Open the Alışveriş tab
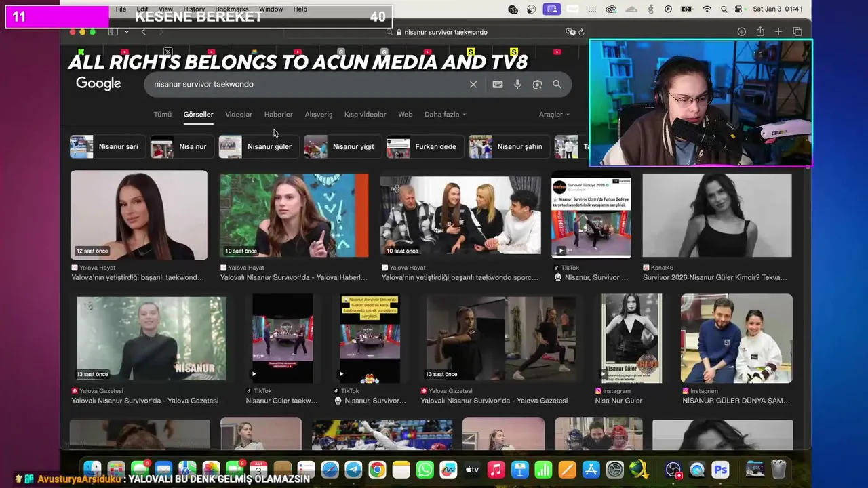868x488 pixels. click(x=319, y=115)
